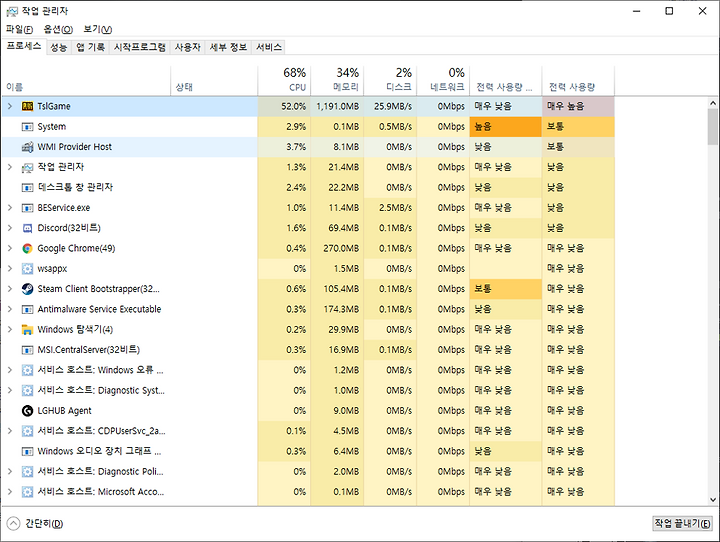Expand the TslGame process group
The width and height of the screenshot is (720, 542).
(x=10, y=107)
